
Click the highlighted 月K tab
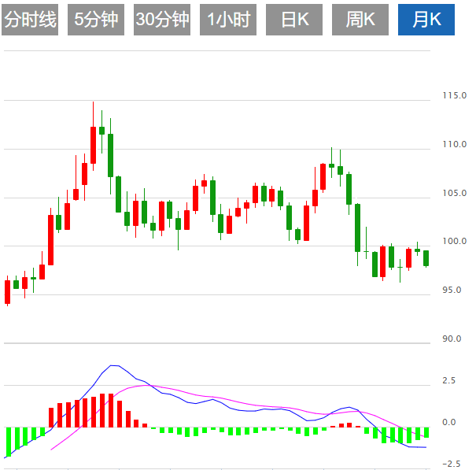tap(426, 20)
